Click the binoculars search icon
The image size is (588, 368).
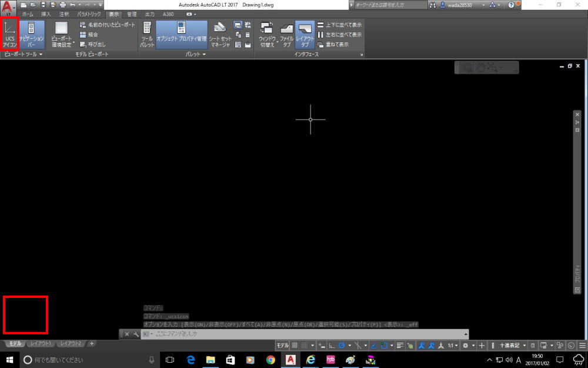(433, 5)
